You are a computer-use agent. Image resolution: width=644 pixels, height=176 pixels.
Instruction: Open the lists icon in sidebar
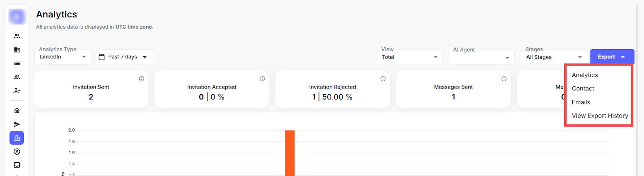tap(17, 63)
